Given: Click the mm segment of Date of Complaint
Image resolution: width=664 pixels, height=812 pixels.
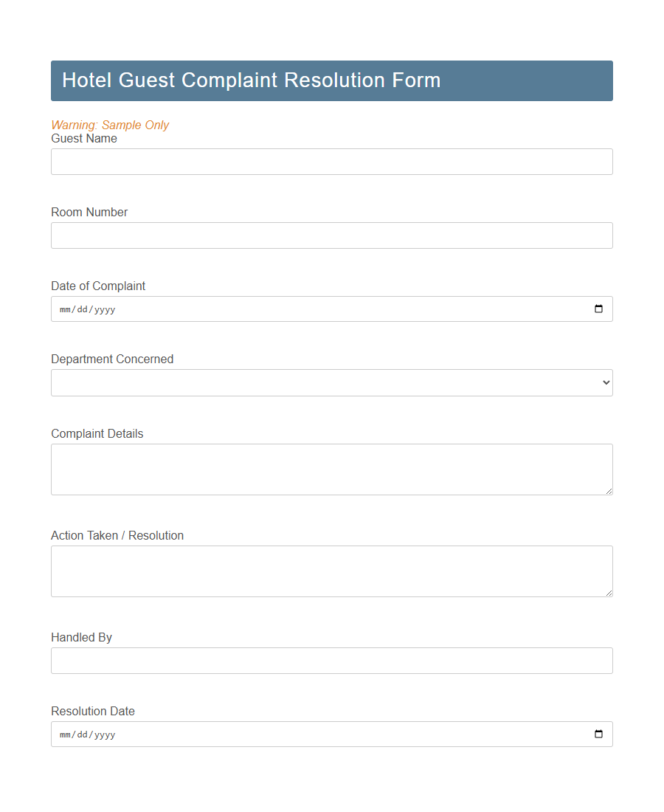Looking at the screenshot, I should (65, 309).
